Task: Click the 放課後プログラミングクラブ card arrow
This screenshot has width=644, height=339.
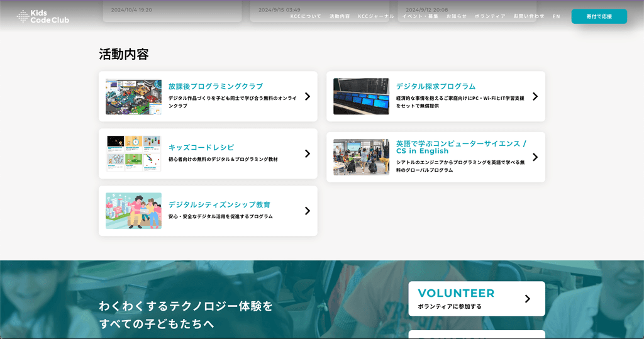Action: click(x=308, y=97)
